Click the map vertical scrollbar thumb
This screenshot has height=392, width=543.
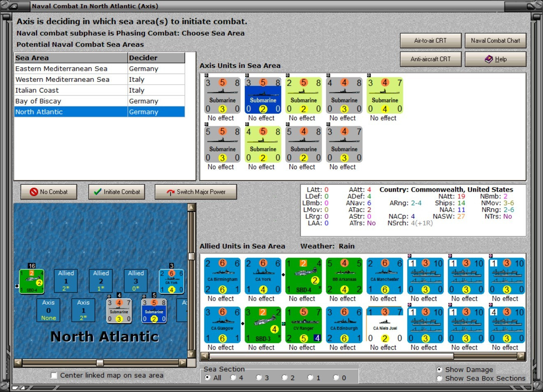click(191, 256)
